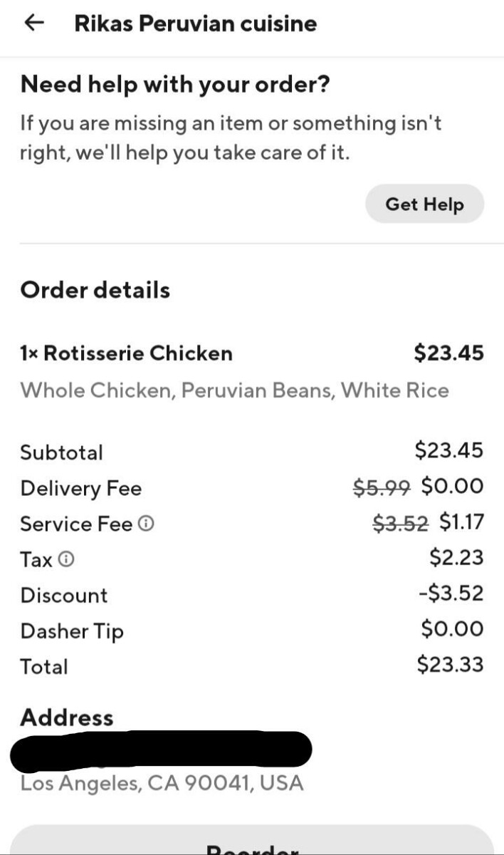Click the Need help with your order heading

point(175,85)
